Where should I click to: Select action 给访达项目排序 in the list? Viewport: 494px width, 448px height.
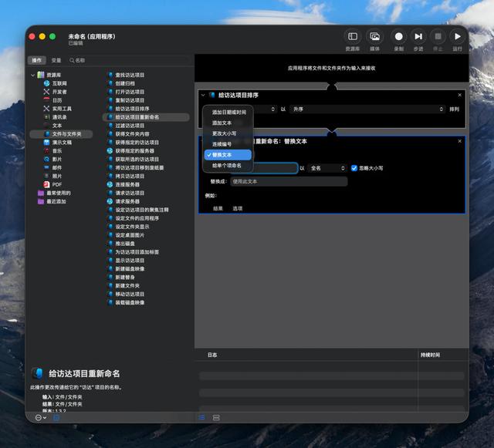132,109
